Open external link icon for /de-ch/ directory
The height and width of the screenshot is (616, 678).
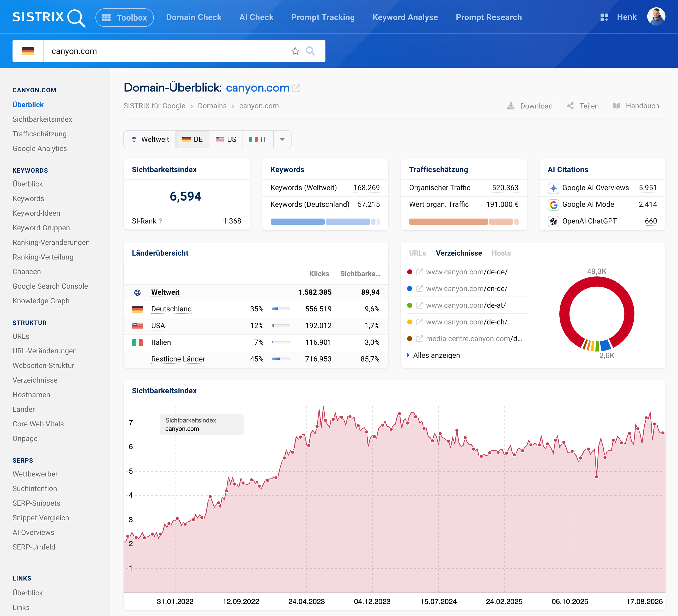pos(420,322)
